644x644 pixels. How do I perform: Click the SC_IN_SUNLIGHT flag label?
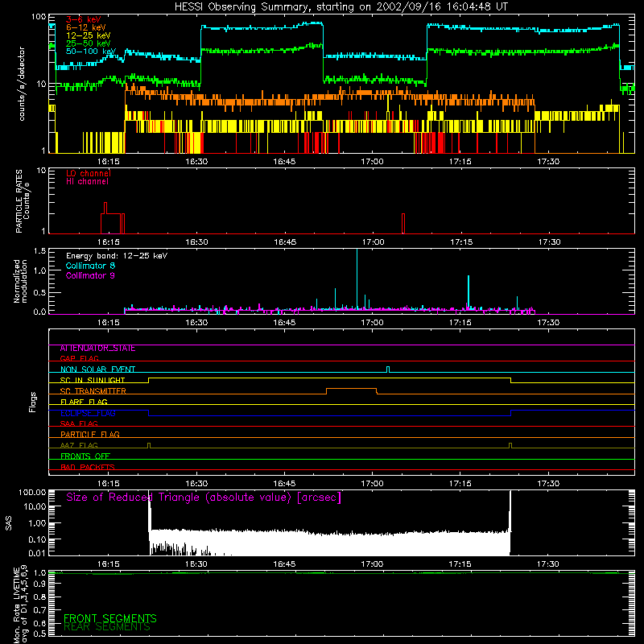[x=93, y=380]
